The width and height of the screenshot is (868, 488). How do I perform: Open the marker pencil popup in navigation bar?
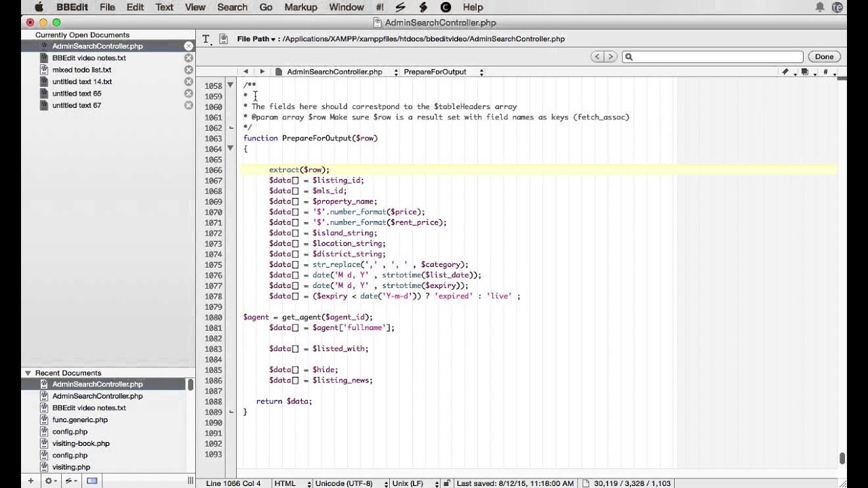click(x=787, y=72)
